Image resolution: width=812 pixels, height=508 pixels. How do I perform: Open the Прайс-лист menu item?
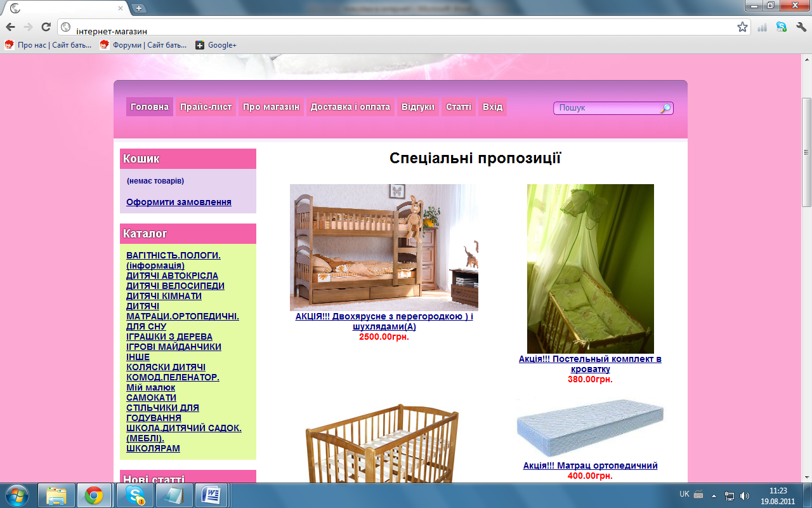[x=206, y=107]
